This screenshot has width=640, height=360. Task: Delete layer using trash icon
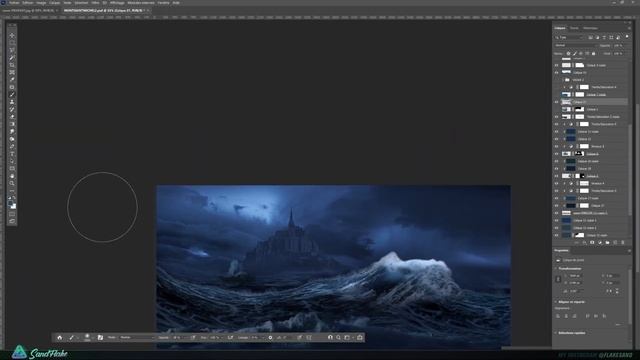623,242
